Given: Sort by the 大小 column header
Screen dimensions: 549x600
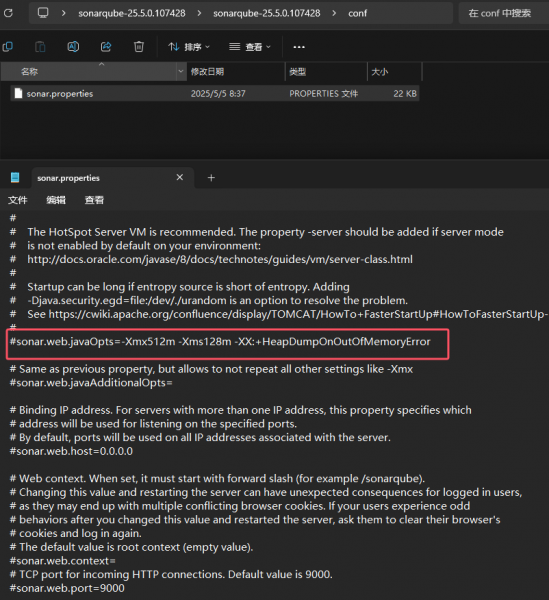Looking at the screenshot, I should click(395, 72).
